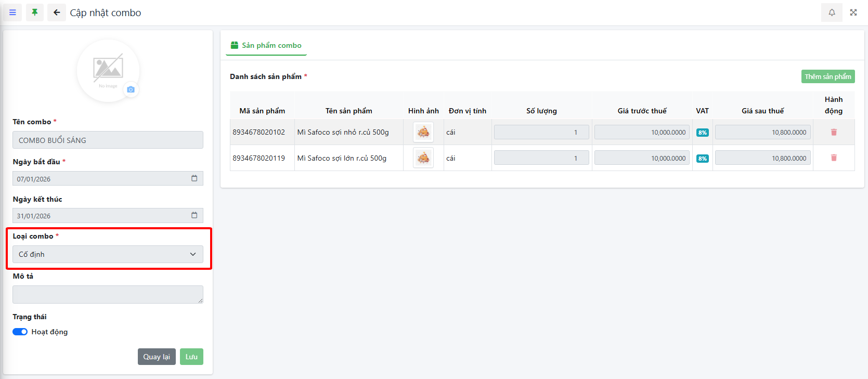This screenshot has width=868, height=379.
Task: Open the Loại combo dropdown
Action: coord(108,254)
